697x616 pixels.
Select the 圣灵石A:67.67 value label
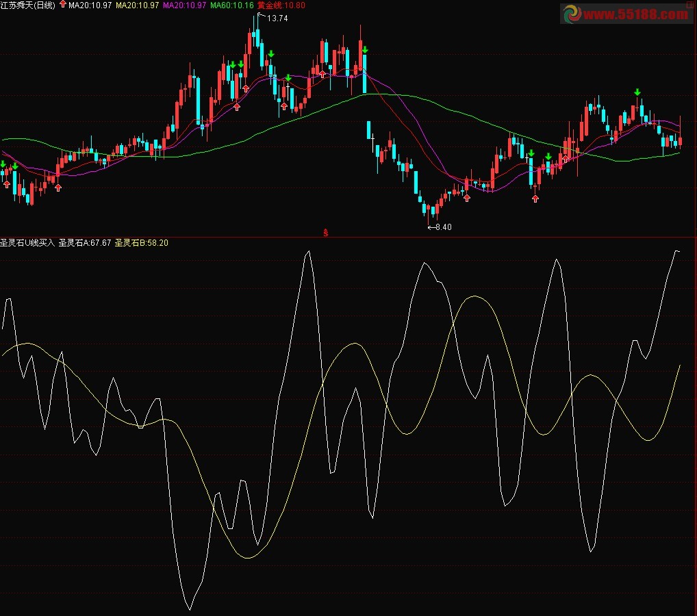85,243
